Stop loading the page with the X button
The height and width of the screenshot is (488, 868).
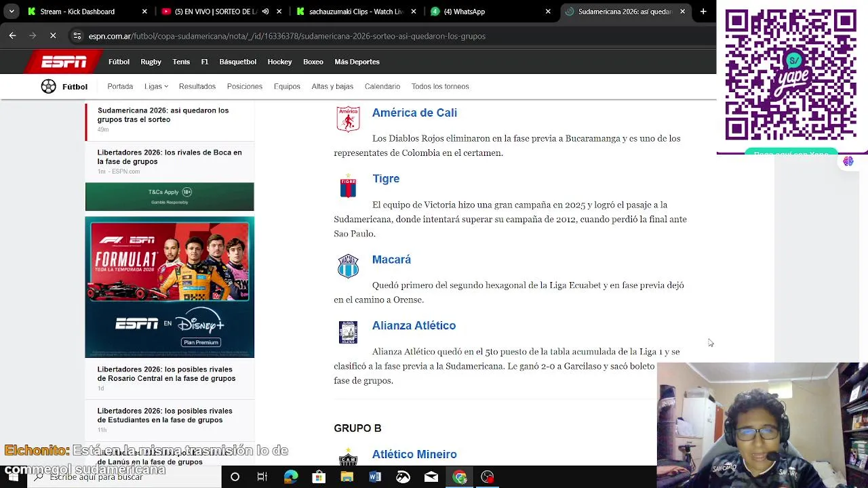pos(53,36)
